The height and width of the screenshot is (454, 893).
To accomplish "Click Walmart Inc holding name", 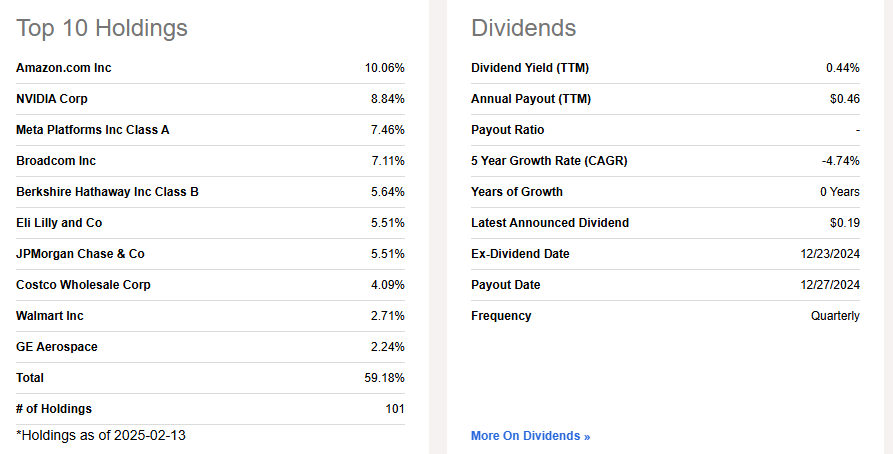I will [x=50, y=316].
